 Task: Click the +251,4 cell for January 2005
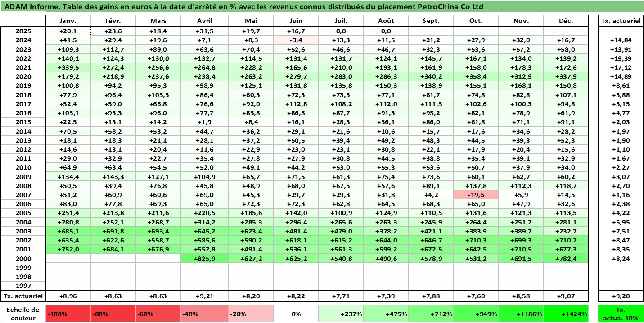(x=68, y=213)
